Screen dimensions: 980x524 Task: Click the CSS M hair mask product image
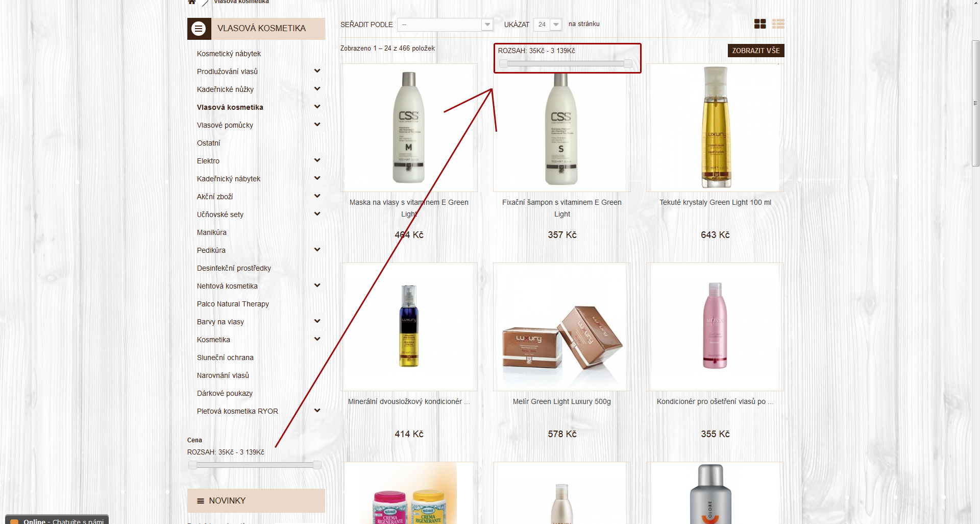tap(409, 128)
